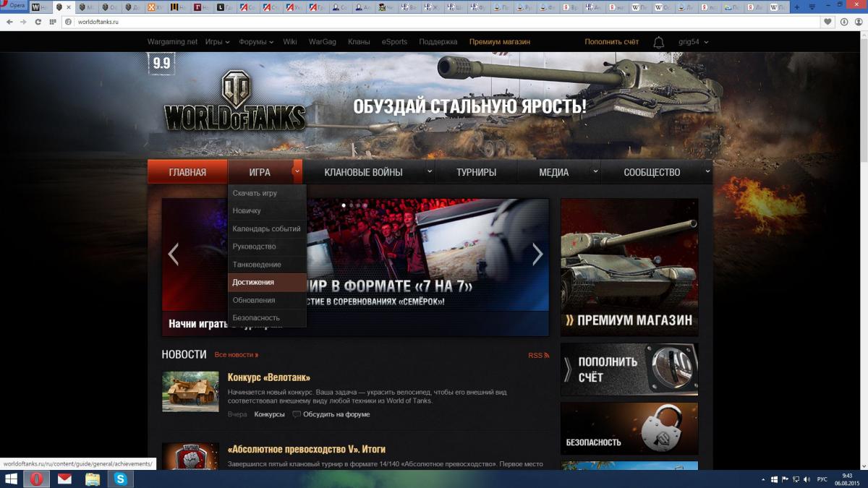The width and height of the screenshot is (868, 488).
Task: Open the ПРЕМИУМ МАГАЗИН tank banner
Action: point(629,267)
